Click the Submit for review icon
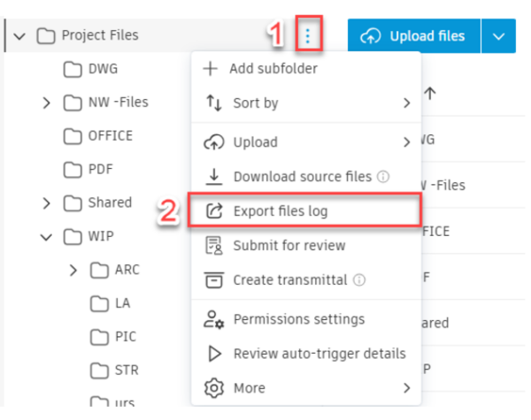The height and width of the screenshot is (420, 531). pyautogui.click(x=213, y=246)
